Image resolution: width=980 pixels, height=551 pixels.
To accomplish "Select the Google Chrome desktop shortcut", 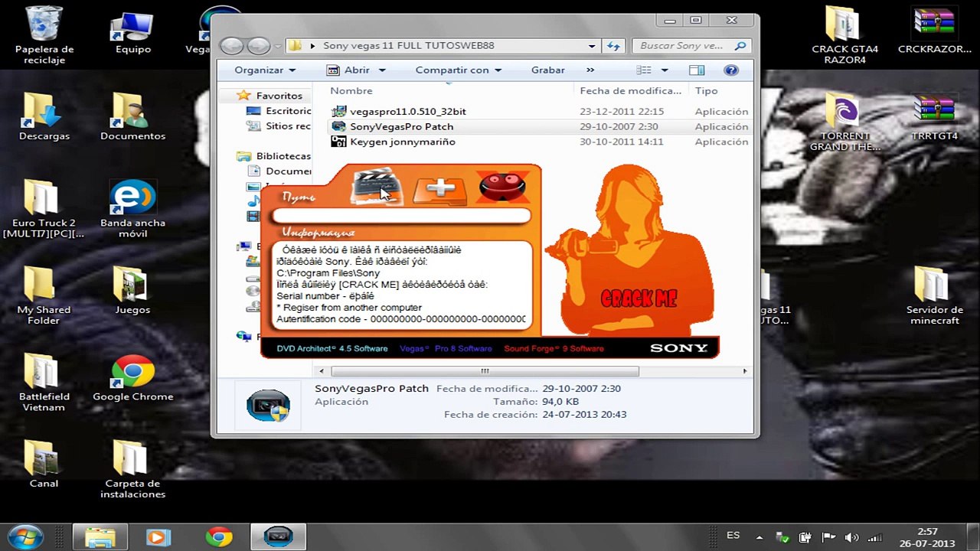I will pos(133,377).
